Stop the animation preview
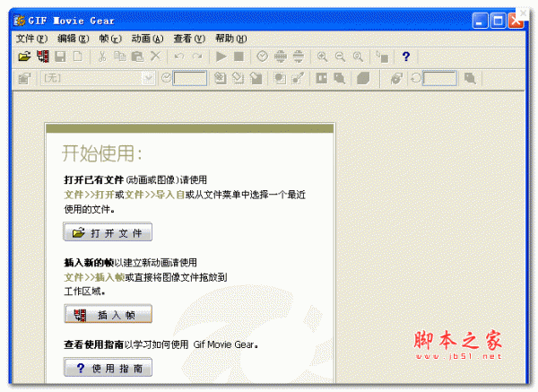The image size is (538, 392). [x=239, y=57]
